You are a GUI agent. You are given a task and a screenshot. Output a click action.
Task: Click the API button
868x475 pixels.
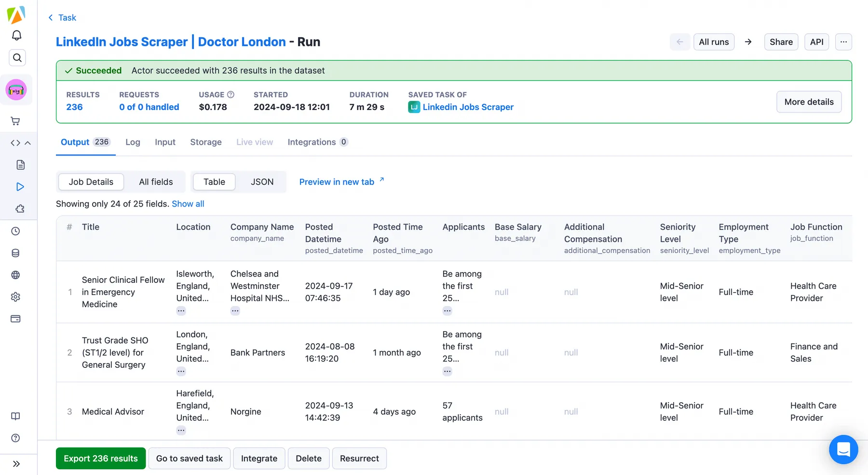click(817, 42)
